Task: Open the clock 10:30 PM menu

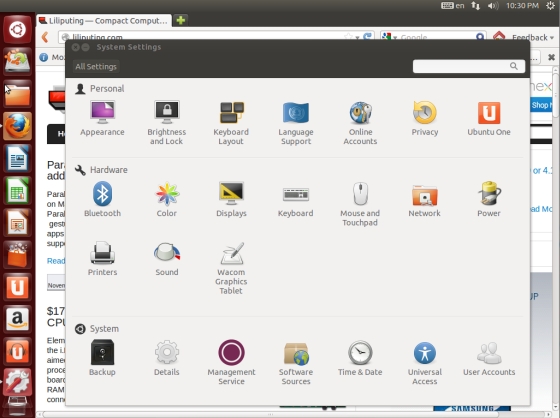Action: coord(522,6)
